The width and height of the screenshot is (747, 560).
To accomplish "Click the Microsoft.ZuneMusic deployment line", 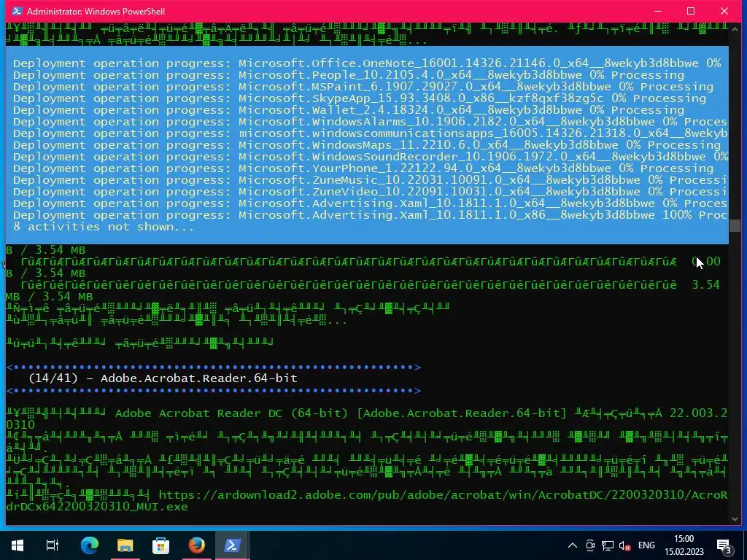I will tap(370, 180).
